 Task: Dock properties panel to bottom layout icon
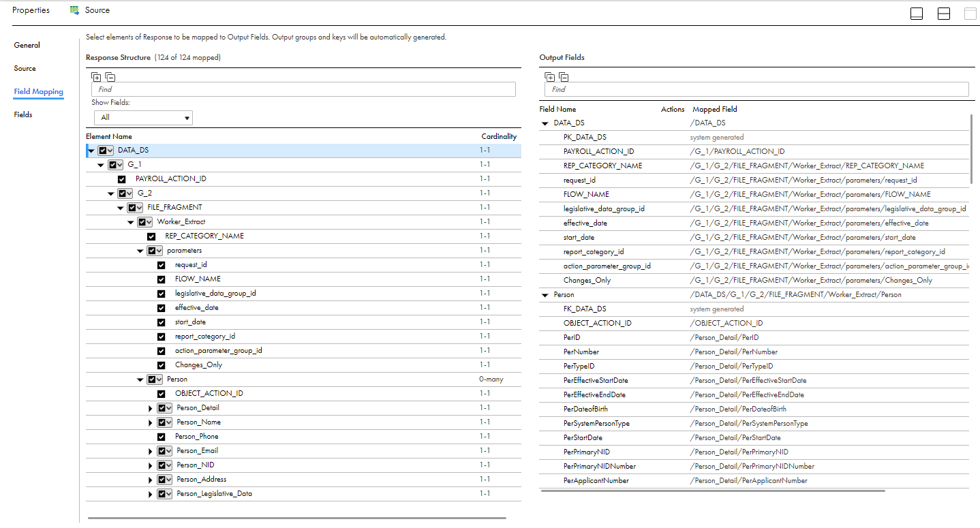[x=917, y=14]
